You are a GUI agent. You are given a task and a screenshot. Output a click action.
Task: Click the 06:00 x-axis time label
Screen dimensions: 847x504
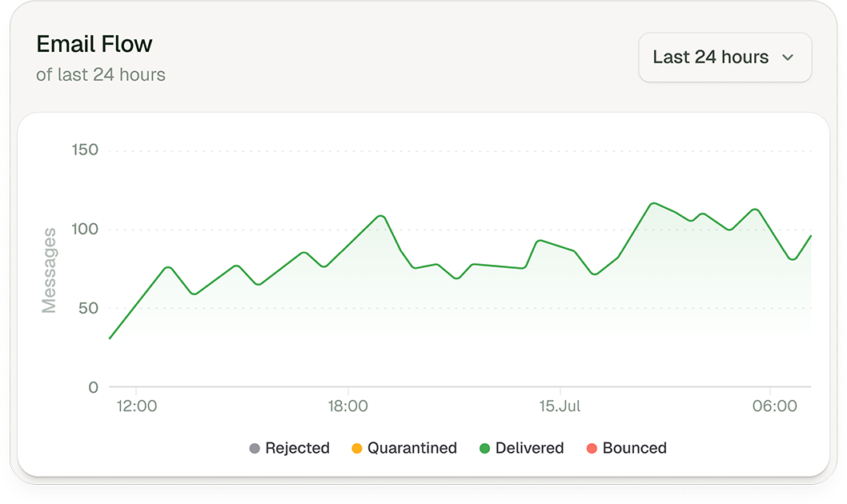pos(775,406)
